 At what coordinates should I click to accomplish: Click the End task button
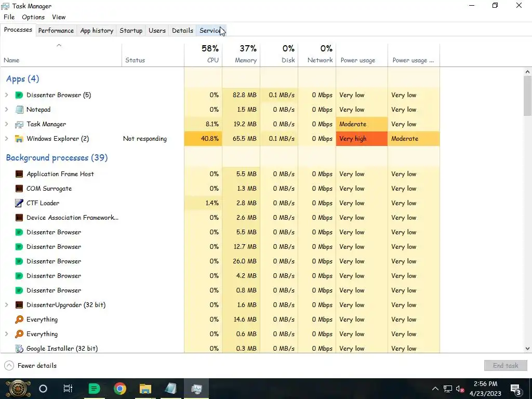click(506, 366)
